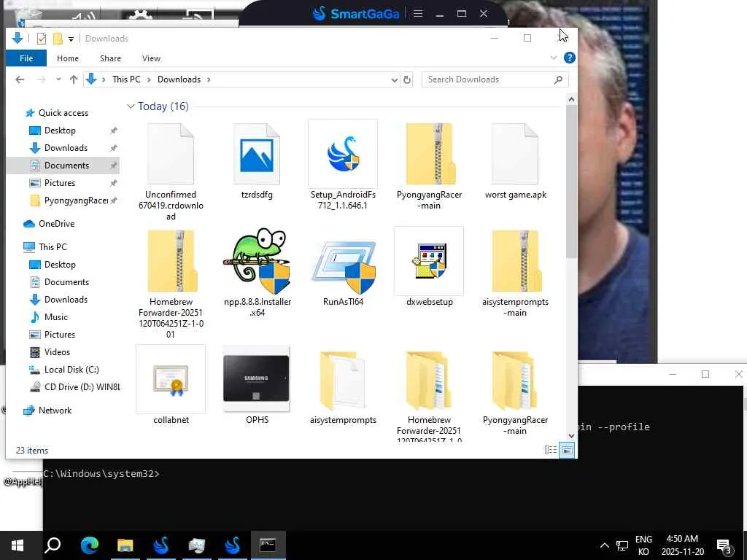Select OneDrive in the navigation pane
The image size is (747, 560).
[x=56, y=224]
